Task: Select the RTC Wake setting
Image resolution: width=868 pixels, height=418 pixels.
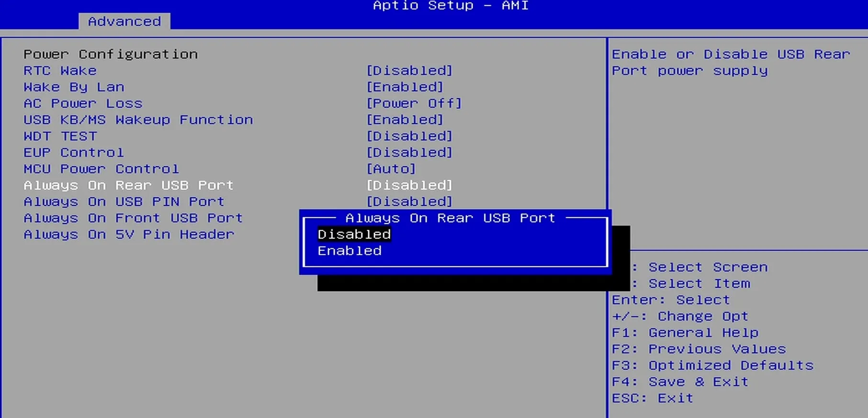Action: tap(60, 71)
